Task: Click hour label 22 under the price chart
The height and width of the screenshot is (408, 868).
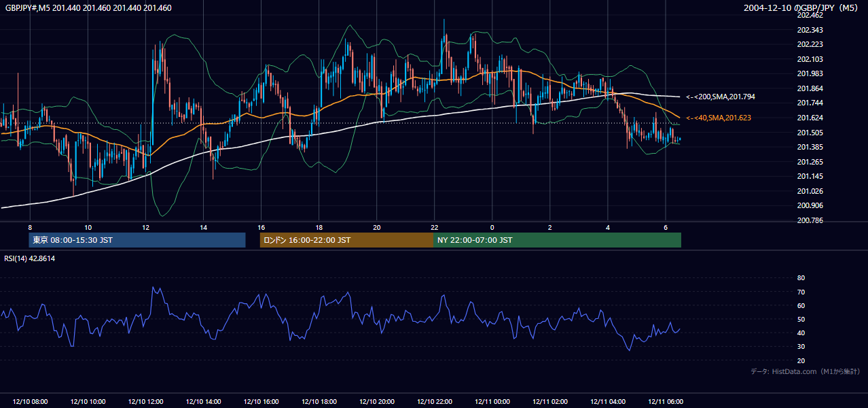Action: pyautogui.click(x=435, y=227)
